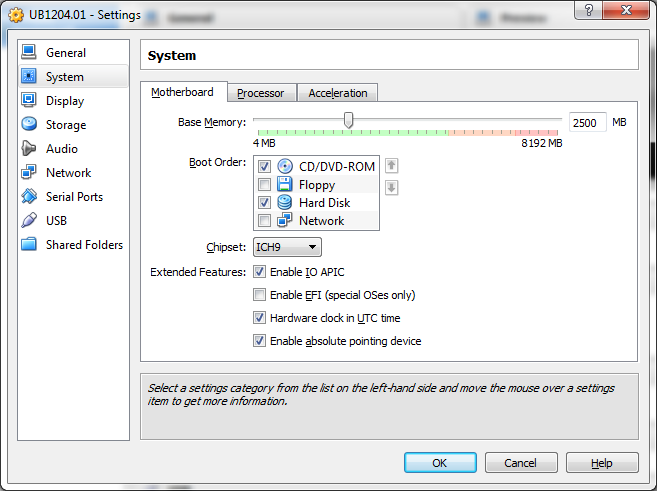
Task: Click the Base Memory value field
Action: pyautogui.click(x=587, y=122)
